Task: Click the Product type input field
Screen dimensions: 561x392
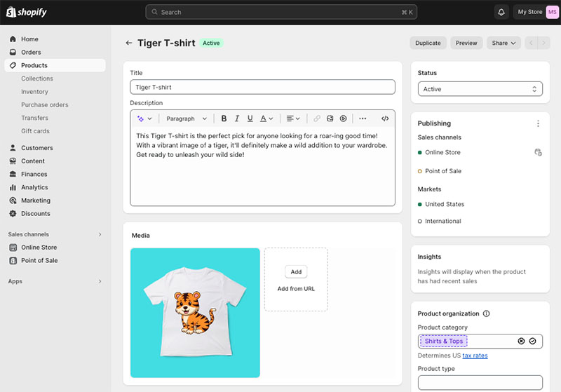Action: pos(480,383)
